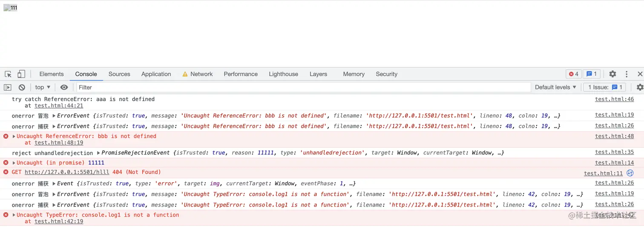Image resolution: width=644 pixels, height=227 pixels.
Task: Open the Default levels dropdown
Action: pos(555,87)
